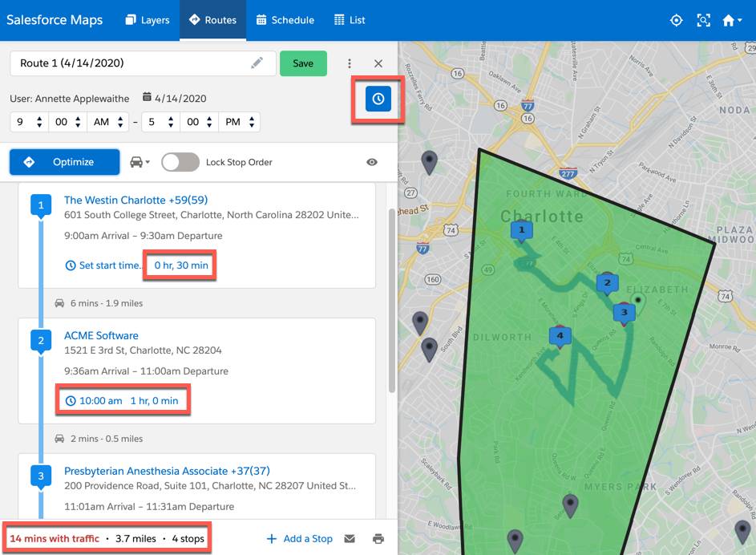Open the Schedule tab
The image size is (756, 555).
coord(285,20)
